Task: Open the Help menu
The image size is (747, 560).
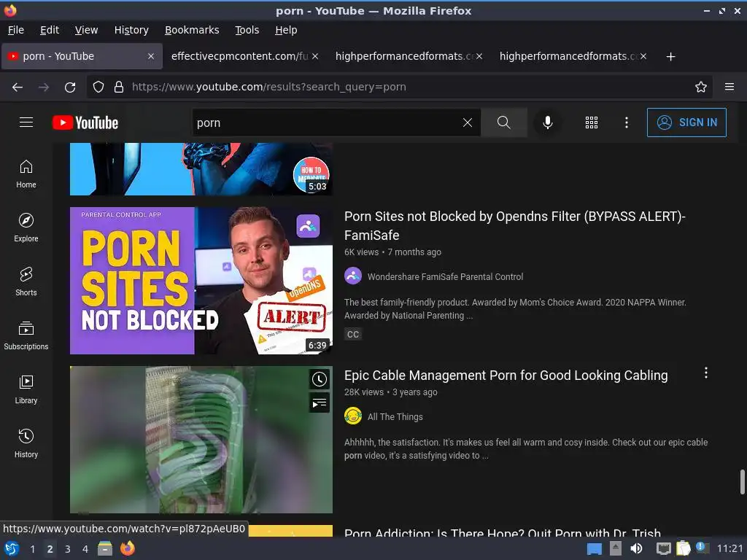Action: pyautogui.click(x=286, y=30)
